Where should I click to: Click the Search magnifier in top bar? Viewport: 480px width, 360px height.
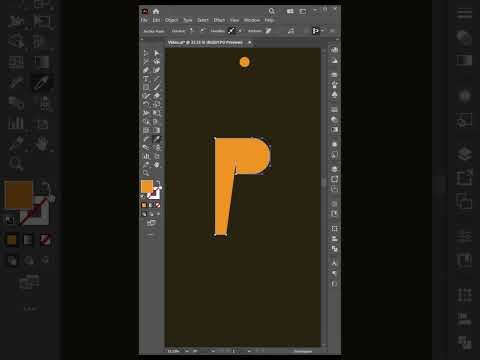pyautogui.click(x=272, y=11)
